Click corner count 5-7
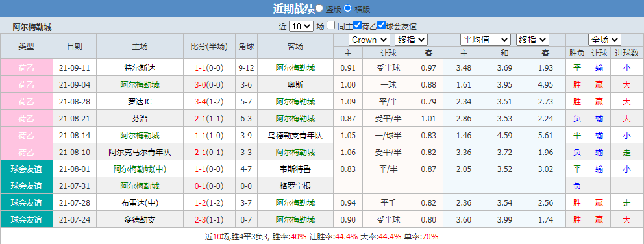Screen dimensions: 644x244 pyautogui.click(x=247, y=102)
